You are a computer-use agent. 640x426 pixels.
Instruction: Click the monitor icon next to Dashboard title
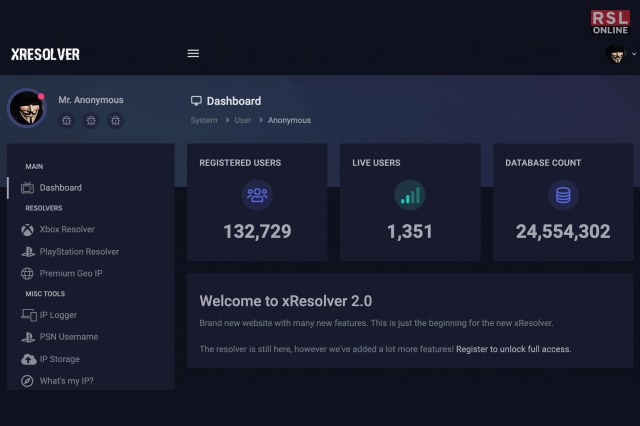point(196,101)
